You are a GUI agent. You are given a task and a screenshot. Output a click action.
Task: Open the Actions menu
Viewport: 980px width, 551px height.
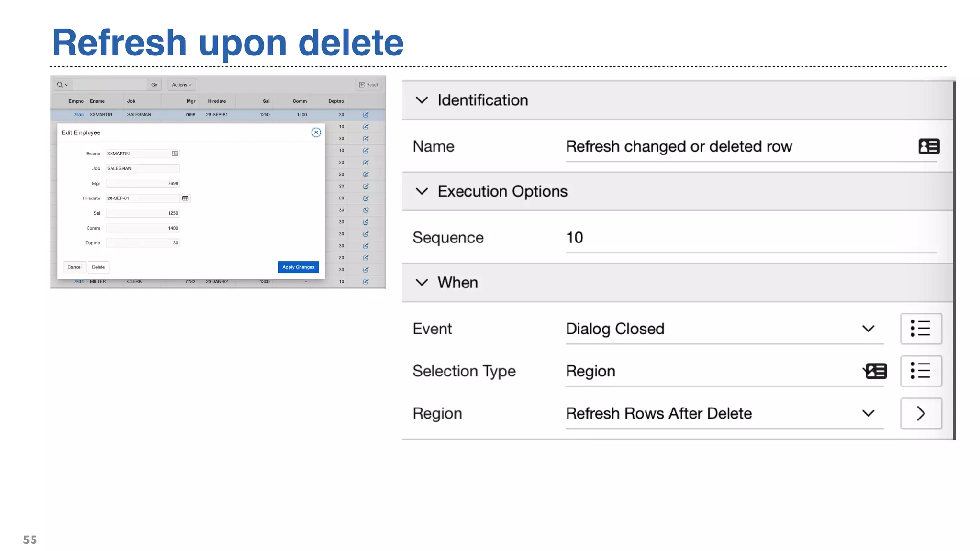(182, 85)
